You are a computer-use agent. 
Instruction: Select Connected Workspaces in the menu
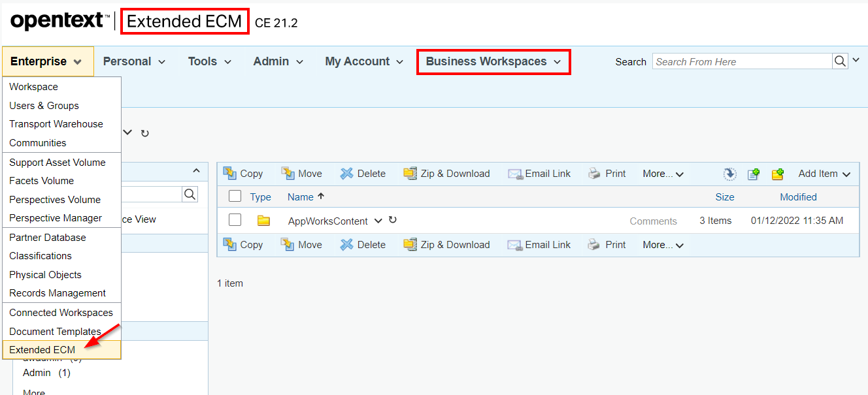point(61,313)
